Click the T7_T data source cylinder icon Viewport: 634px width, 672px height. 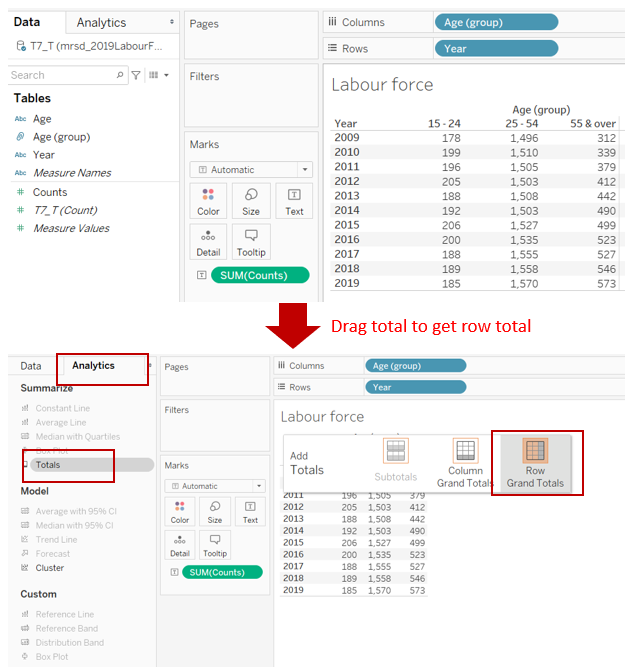tap(22, 46)
